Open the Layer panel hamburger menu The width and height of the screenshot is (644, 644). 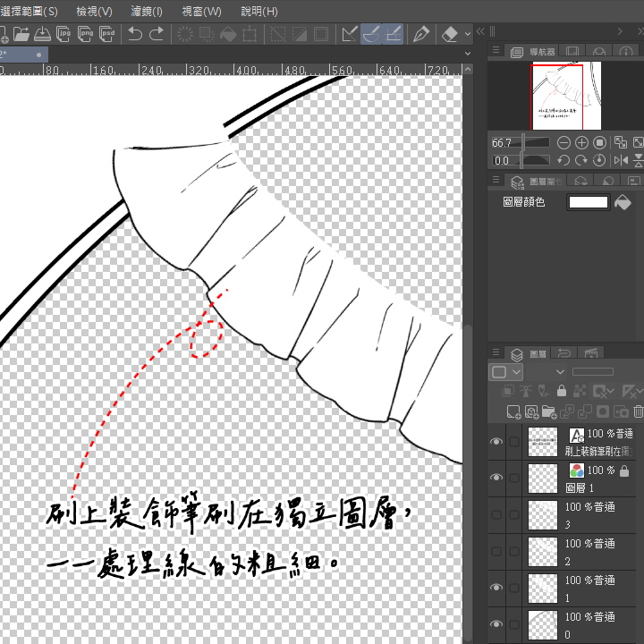(496, 352)
